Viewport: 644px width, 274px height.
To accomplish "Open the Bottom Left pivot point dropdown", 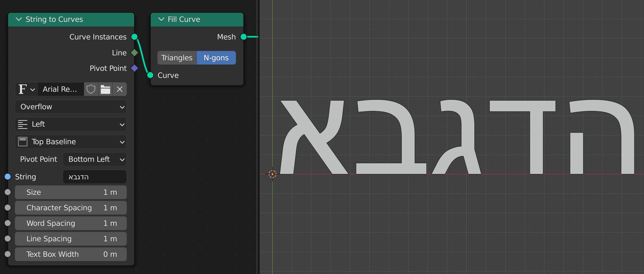I will [x=95, y=159].
